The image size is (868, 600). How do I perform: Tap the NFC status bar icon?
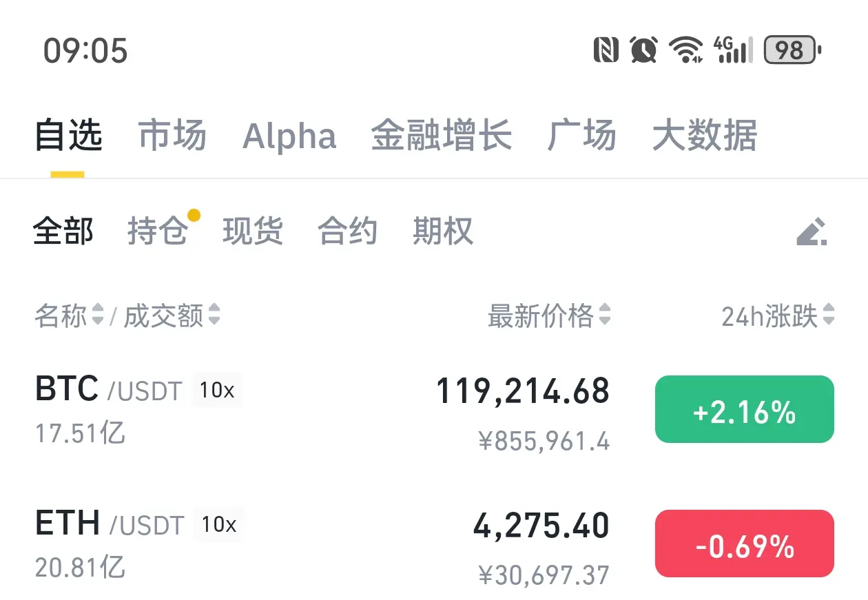[x=606, y=50]
